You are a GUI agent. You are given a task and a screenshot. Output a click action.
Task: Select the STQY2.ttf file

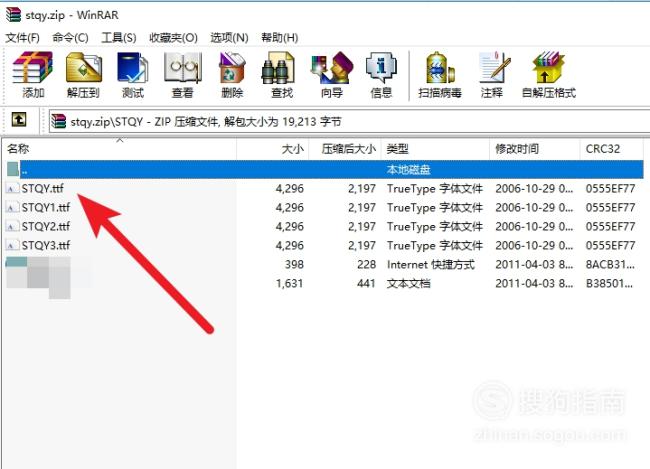click(46, 226)
